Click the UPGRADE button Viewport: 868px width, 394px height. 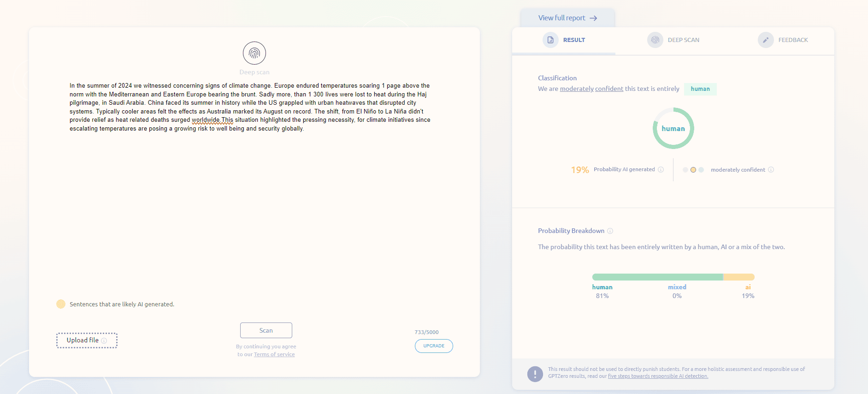tap(434, 346)
